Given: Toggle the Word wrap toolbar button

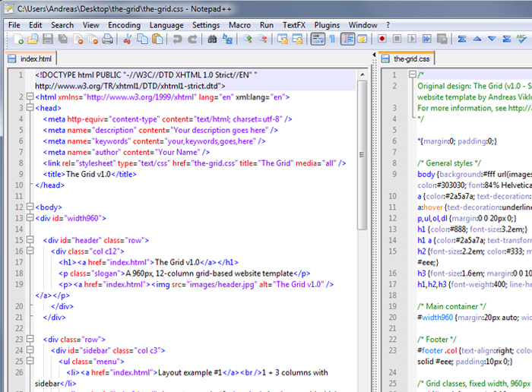Looking at the screenshot, I should pyautogui.click(x=318, y=39).
